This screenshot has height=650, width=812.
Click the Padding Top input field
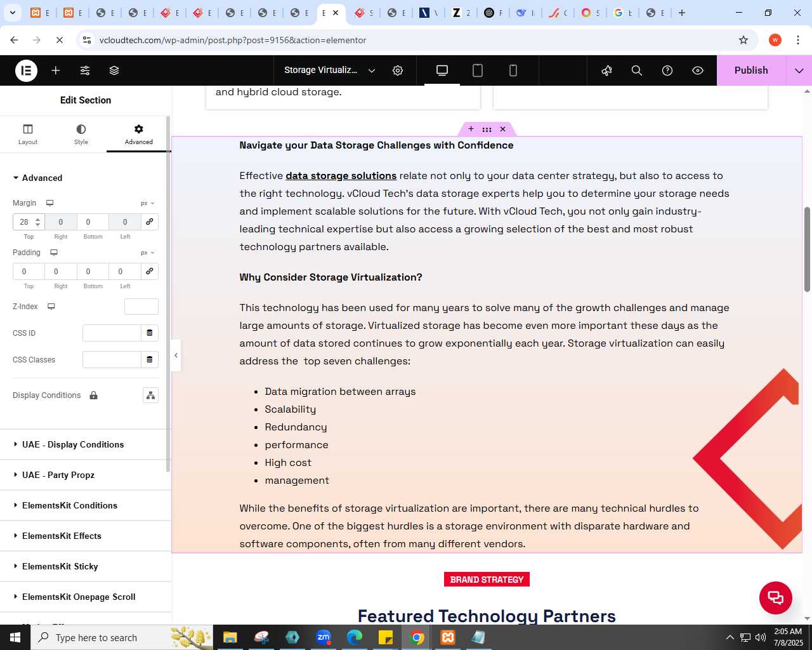pyautogui.click(x=29, y=271)
